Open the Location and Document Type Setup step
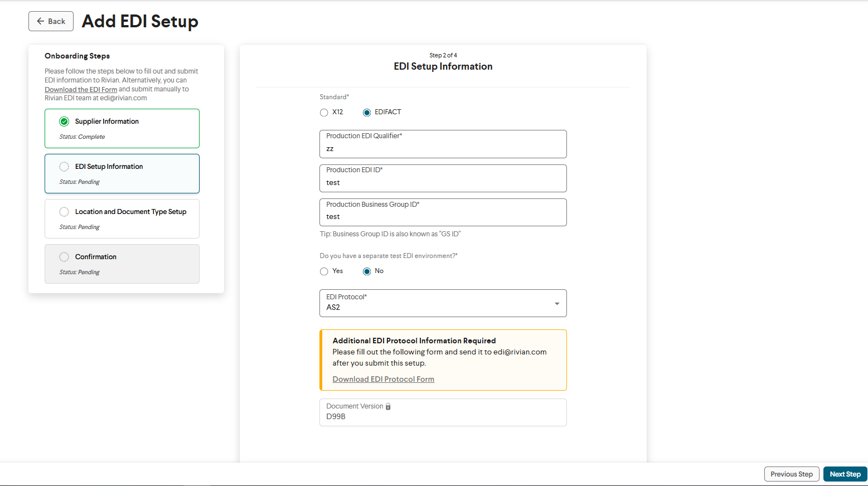 coord(122,218)
